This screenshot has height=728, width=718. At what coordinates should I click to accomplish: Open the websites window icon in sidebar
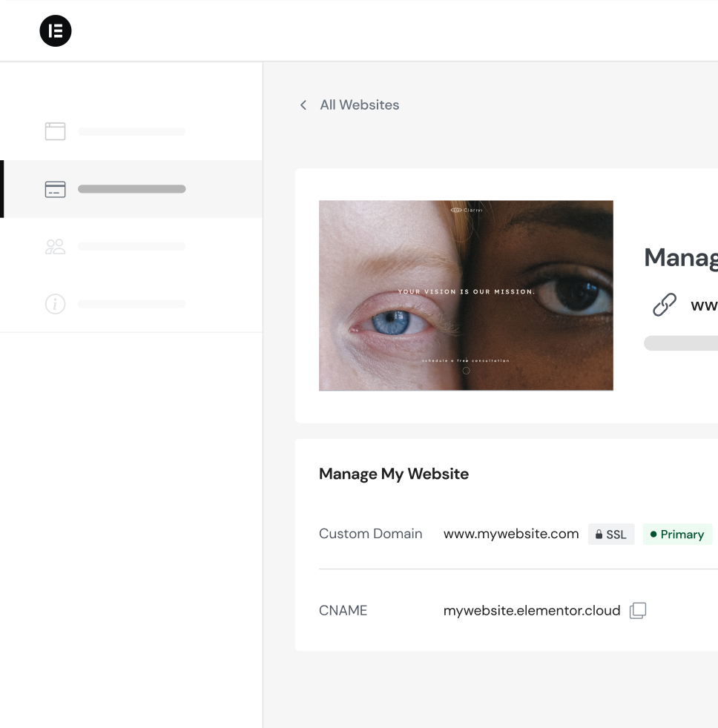[56, 131]
